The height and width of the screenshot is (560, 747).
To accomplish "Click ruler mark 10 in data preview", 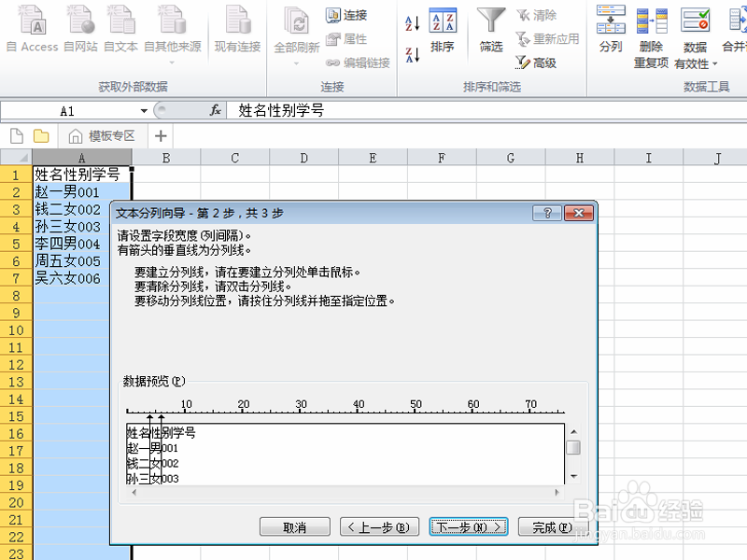I will [187, 403].
